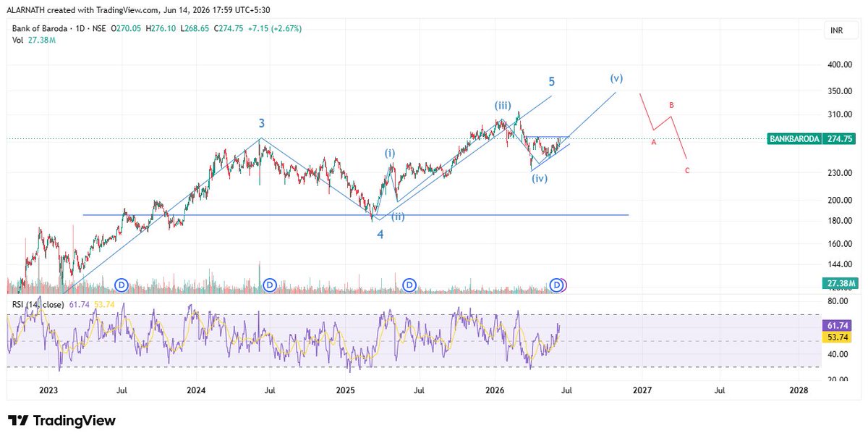This screenshot has width=868, height=441.
Task: Click the 144.00 price axis label
Action: click(839, 265)
